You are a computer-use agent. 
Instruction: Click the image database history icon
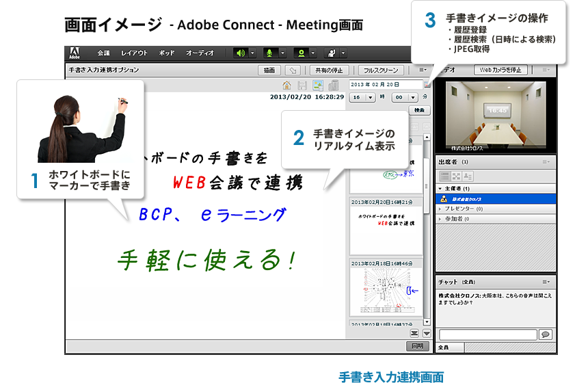318,85
